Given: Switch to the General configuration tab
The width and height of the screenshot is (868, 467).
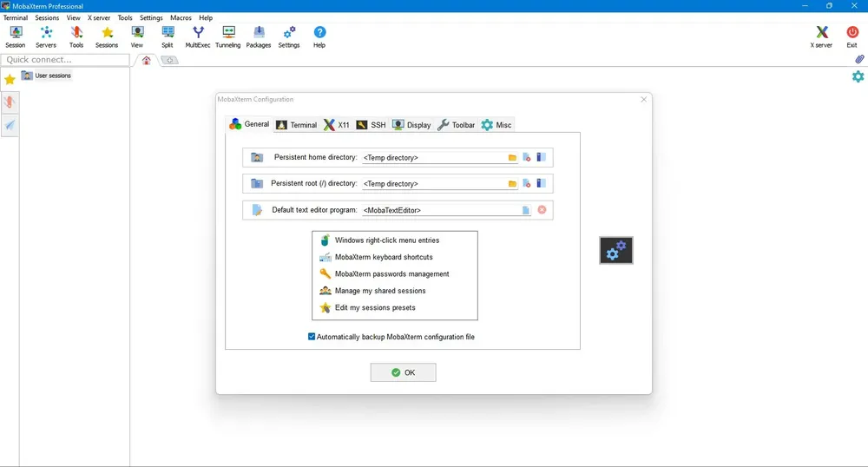Looking at the screenshot, I should point(250,124).
